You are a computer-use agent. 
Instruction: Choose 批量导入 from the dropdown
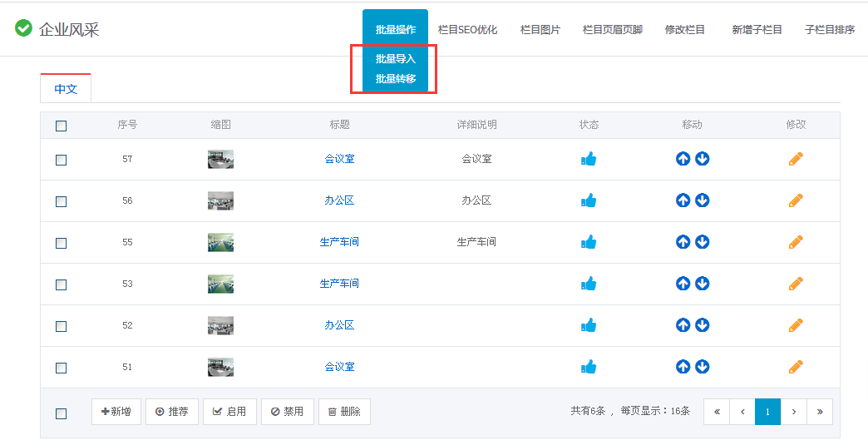pyautogui.click(x=395, y=59)
